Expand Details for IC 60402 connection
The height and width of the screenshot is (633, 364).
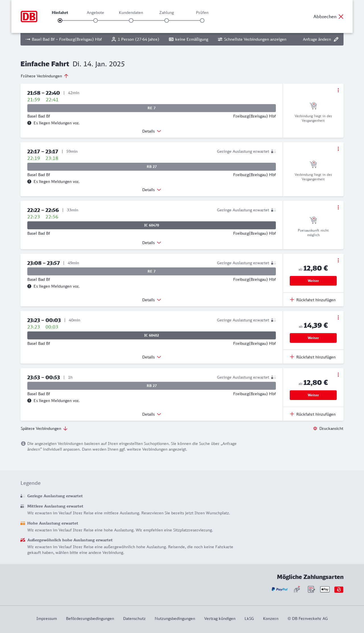[x=152, y=357]
